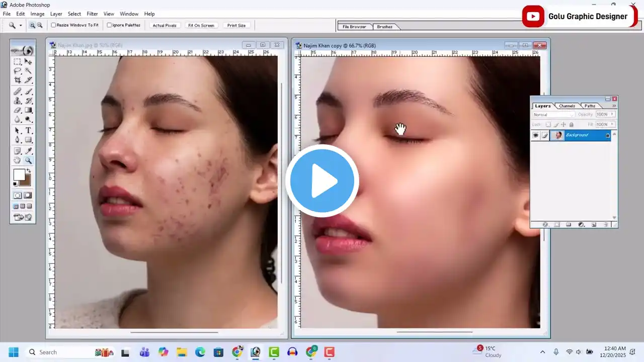Hide the Background layer visibility
The height and width of the screenshot is (362, 644).
pos(536,135)
